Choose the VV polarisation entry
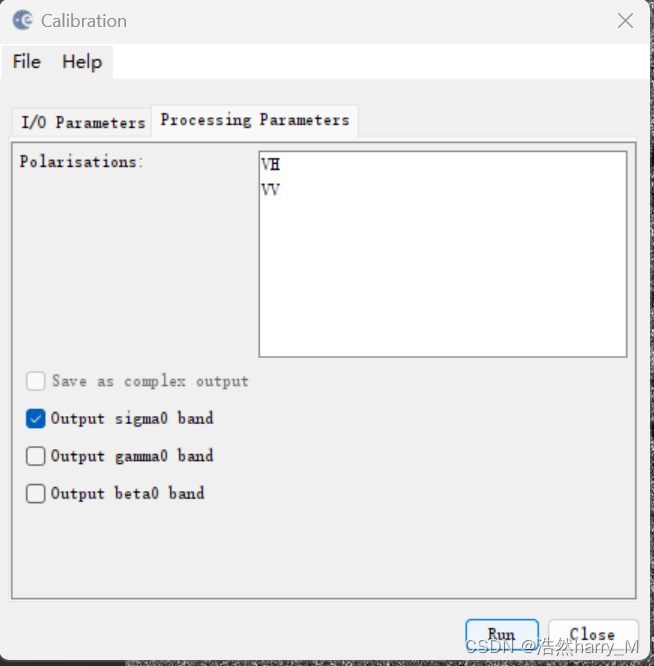 [x=271, y=189]
